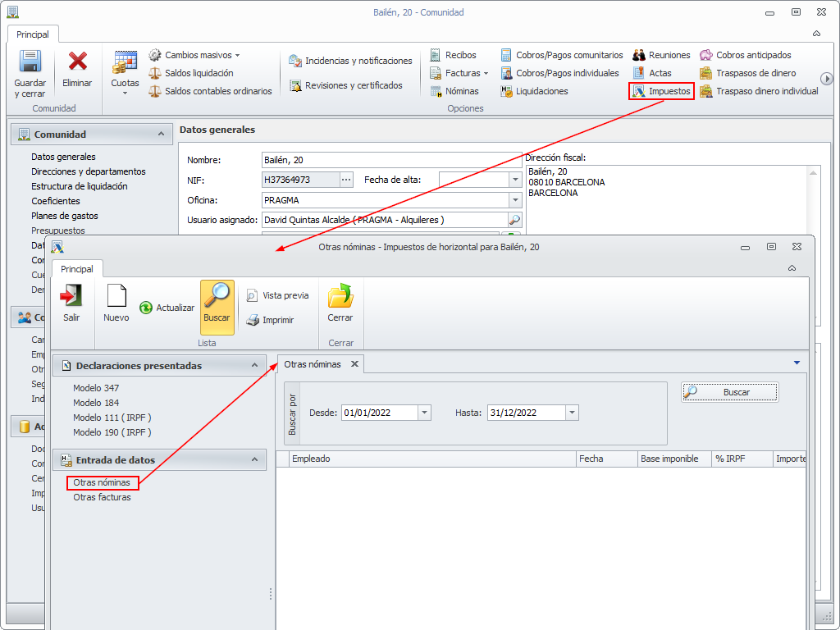Viewport: 840px width, 630px height.
Task: Collapse Comunidad sidebar section
Action: pyautogui.click(x=161, y=134)
